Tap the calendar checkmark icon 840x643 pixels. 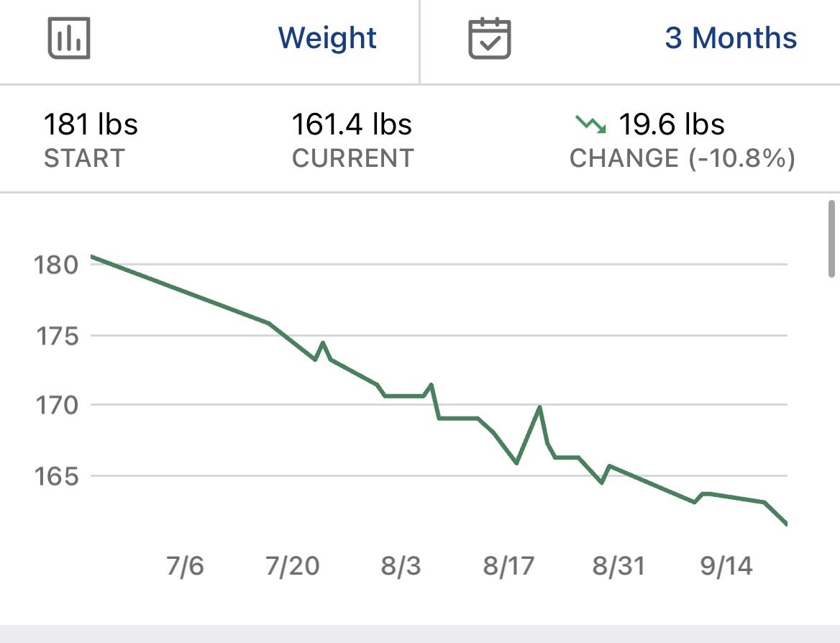pyautogui.click(x=490, y=38)
